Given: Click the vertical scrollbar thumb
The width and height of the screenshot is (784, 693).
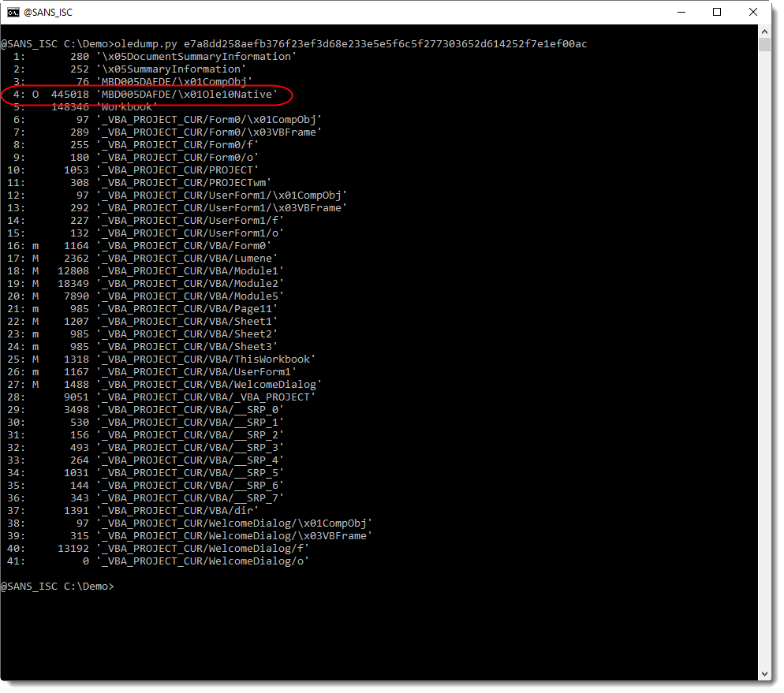Looking at the screenshot, I should [764, 44].
